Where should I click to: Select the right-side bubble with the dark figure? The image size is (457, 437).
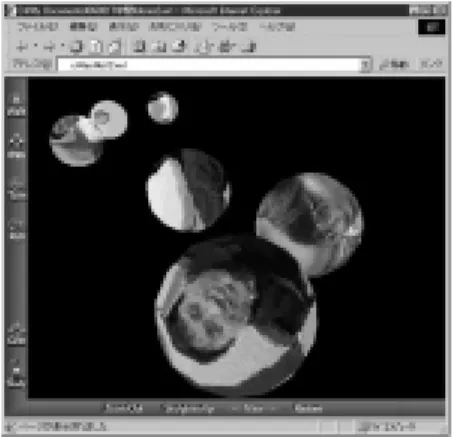click(310, 225)
